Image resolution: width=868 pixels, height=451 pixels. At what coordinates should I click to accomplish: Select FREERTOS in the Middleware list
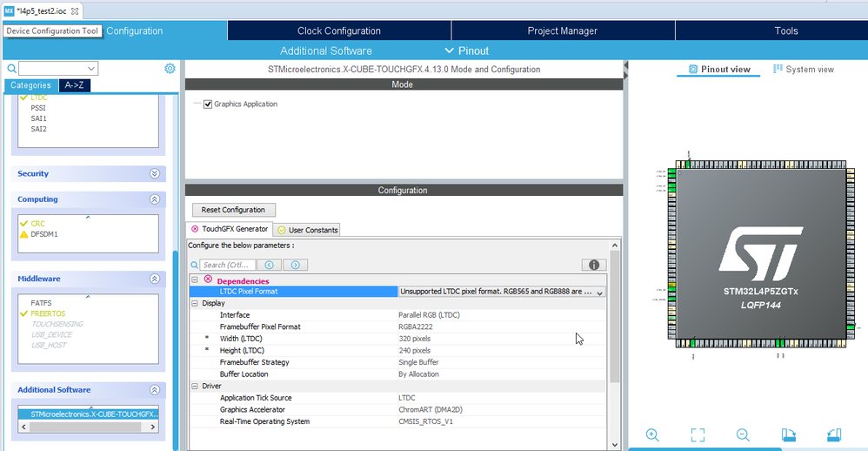(48, 313)
